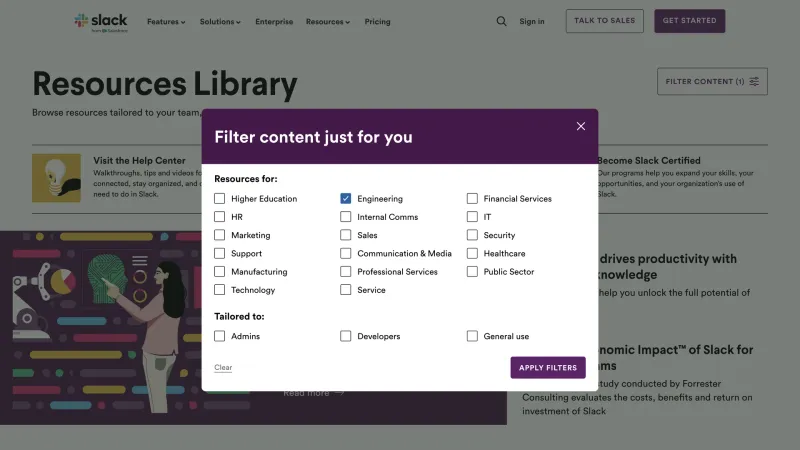Enable the General use checkbox
Image resolution: width=800 pixels, height=450 pixels.
point(472,336)
